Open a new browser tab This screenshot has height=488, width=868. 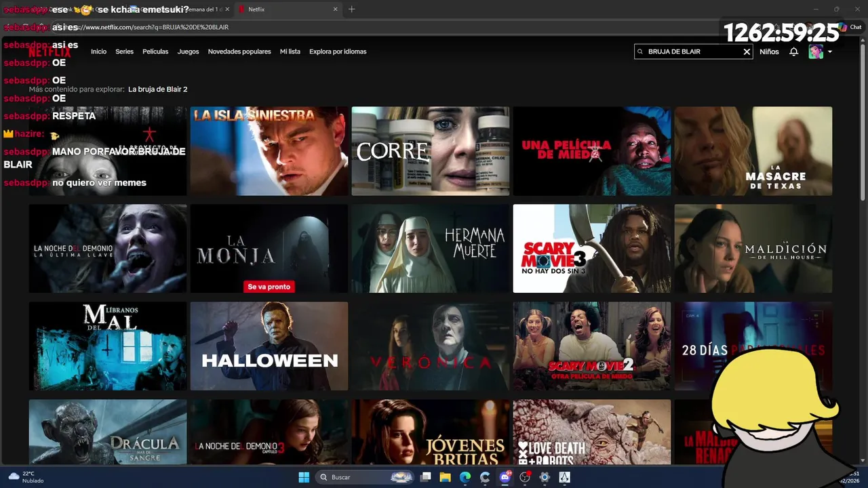351,9
